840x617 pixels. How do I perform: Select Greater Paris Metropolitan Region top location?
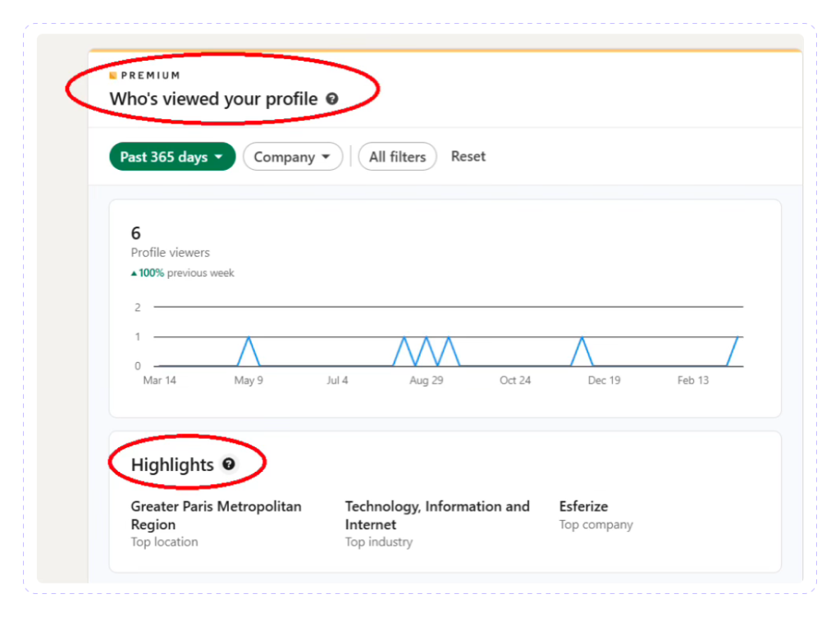tap(216, 515)
